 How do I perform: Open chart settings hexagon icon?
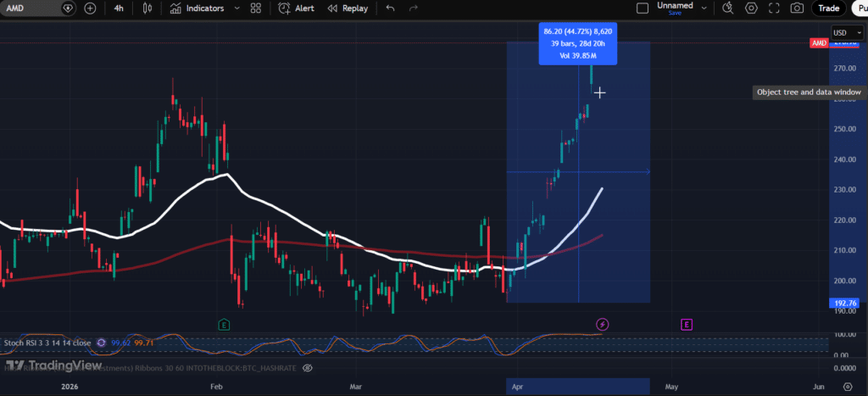tap(751, 8)
